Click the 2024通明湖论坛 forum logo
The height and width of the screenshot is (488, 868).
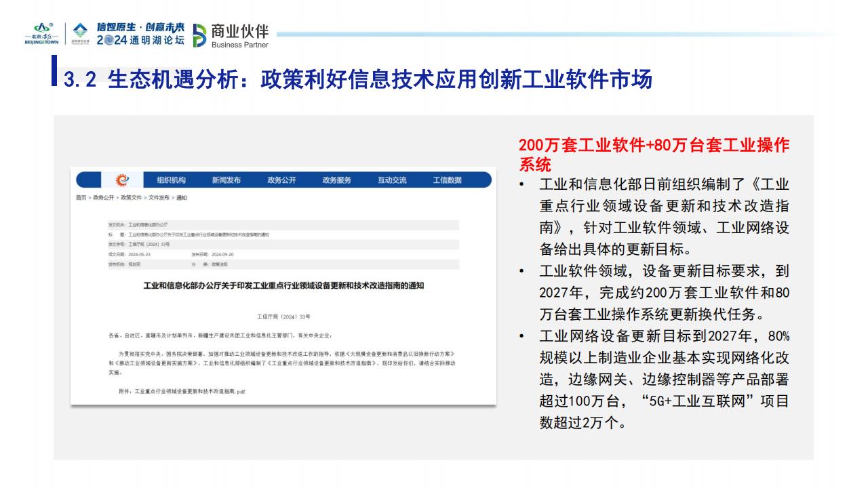[x=140, y=34]
